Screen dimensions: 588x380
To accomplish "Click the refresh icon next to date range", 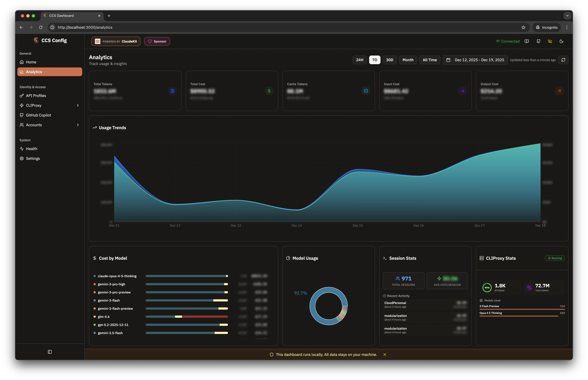I will click(x=564, y=60).
